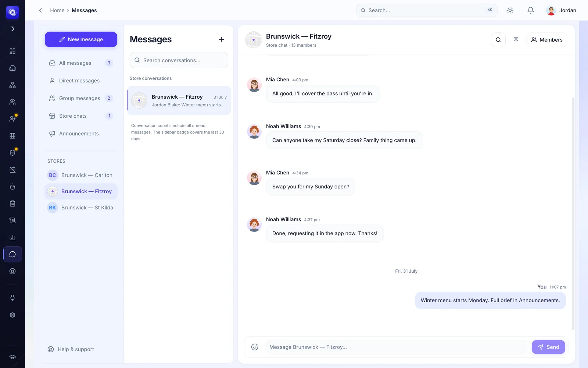Click Mia Chen's avatar at 4:03 pm
The width and height of the screenshot is (588, 368).
[254, 85]
